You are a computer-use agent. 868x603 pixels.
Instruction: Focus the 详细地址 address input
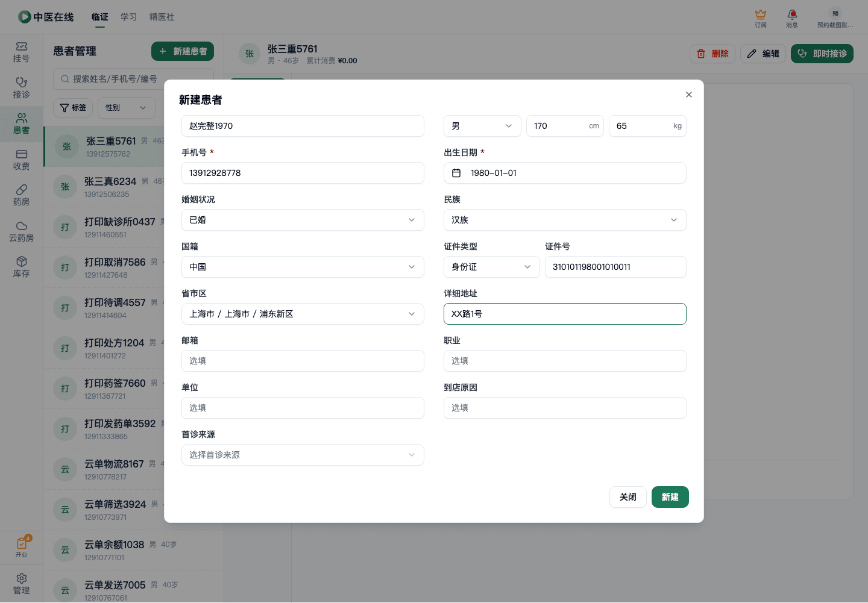pyautogui.click(x=565, y=314)
